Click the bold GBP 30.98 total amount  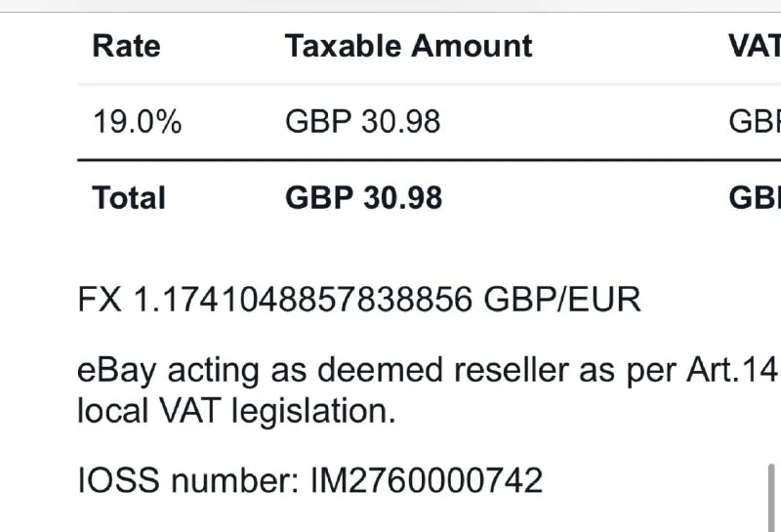(363, 198)
